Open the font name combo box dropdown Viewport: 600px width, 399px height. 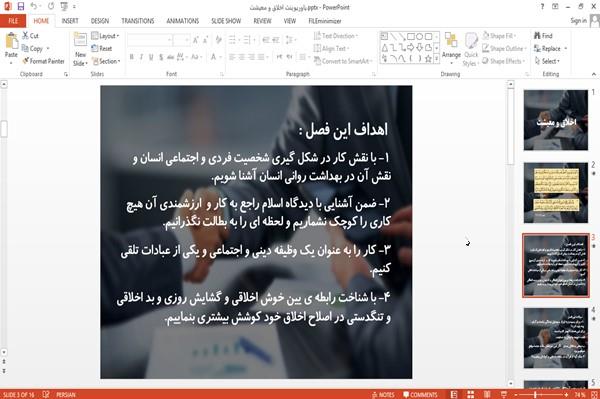pyautogui.click(x=169, y=40)
